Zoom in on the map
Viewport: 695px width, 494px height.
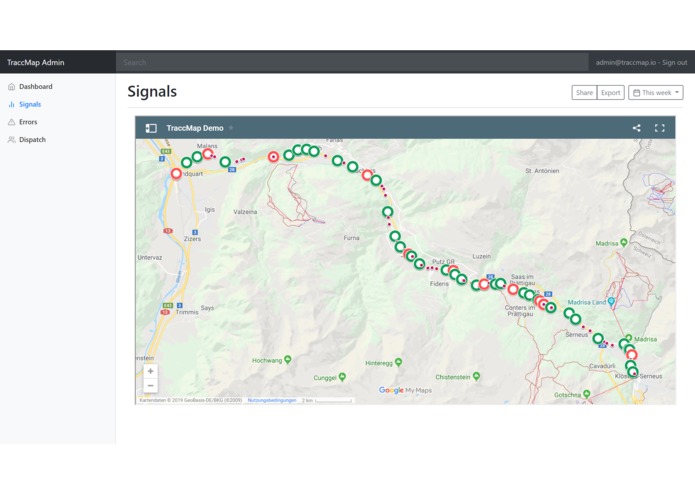pos(151,371)
